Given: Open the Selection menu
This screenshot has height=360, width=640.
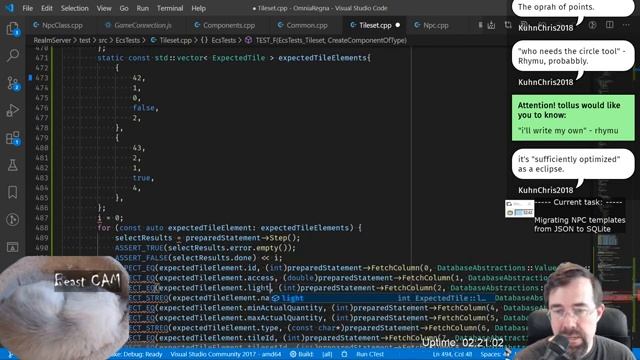Looking at the screenshot, I should pyautogui.click(x=74, y=8).
